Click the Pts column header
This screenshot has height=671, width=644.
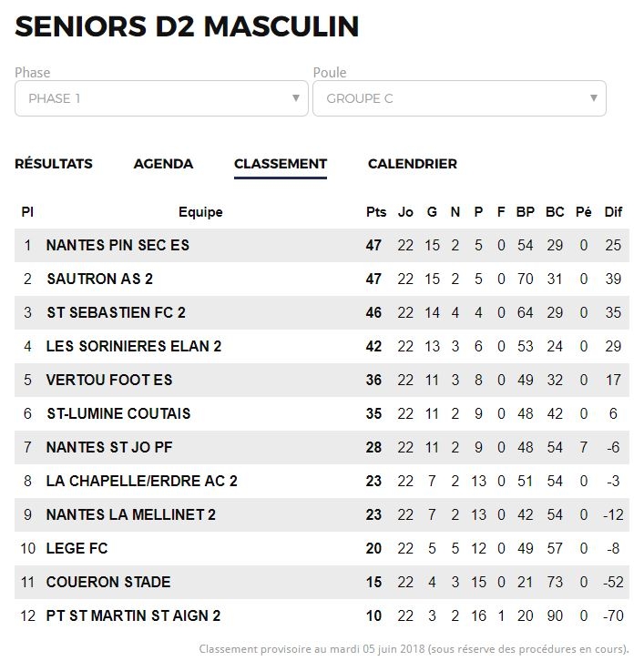[376, 212]
